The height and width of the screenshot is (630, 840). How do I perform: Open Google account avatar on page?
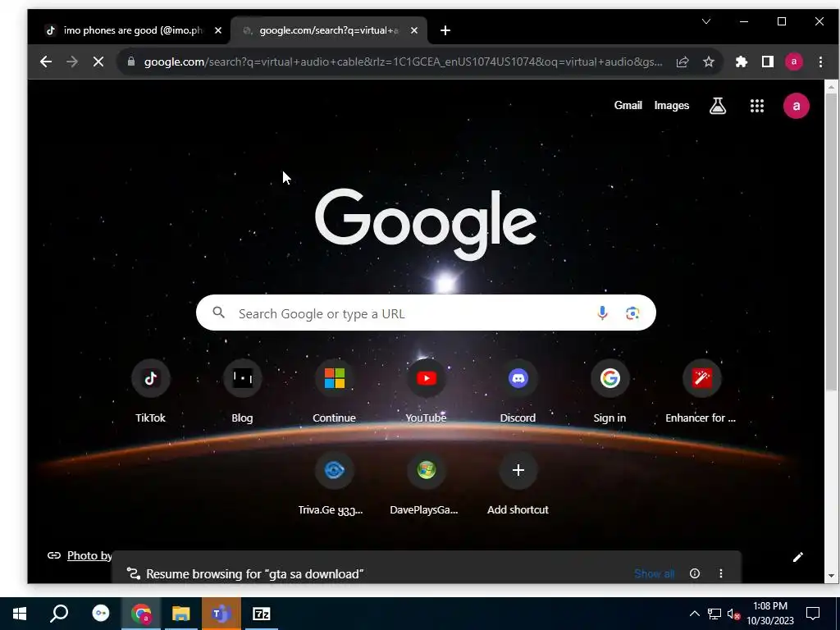(x=797, y=106)
